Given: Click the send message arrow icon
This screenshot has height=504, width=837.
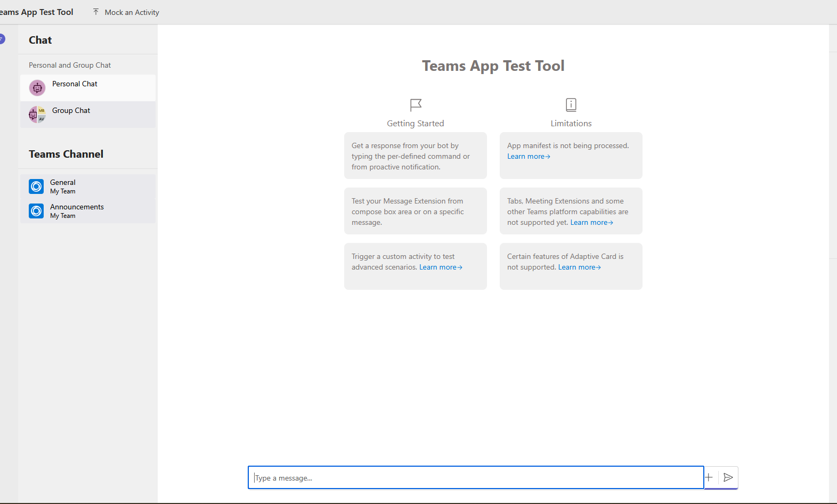Looking at the screenshot, I should 728,477.
